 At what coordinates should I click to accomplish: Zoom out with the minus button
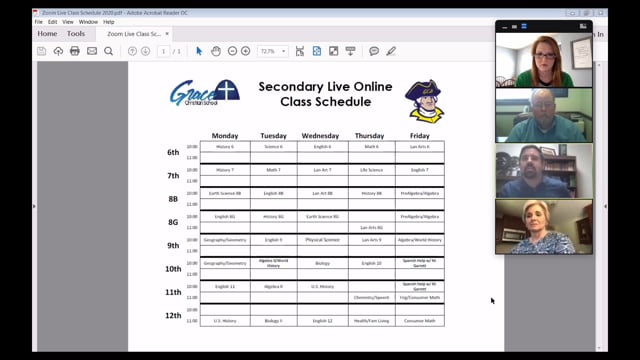(x=232, y=51)
